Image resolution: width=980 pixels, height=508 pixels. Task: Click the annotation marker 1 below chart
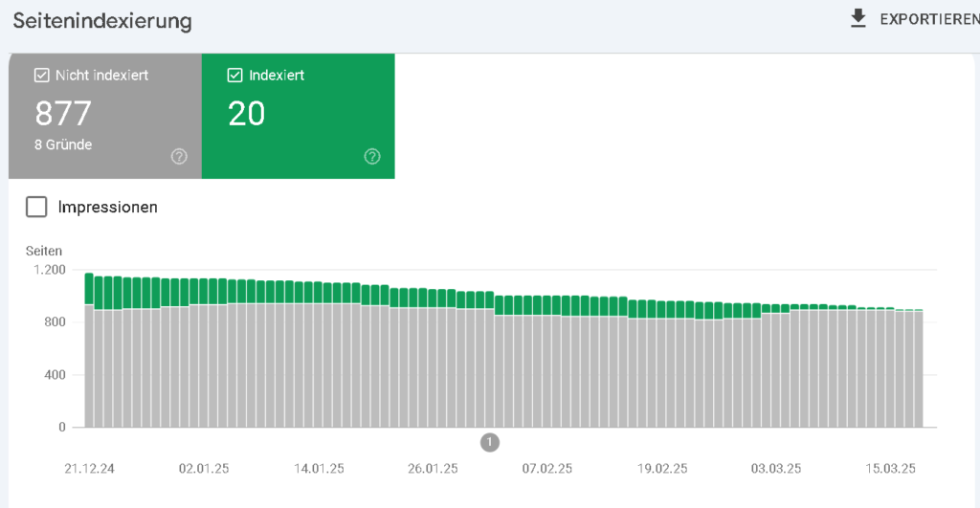coord(489,442)
